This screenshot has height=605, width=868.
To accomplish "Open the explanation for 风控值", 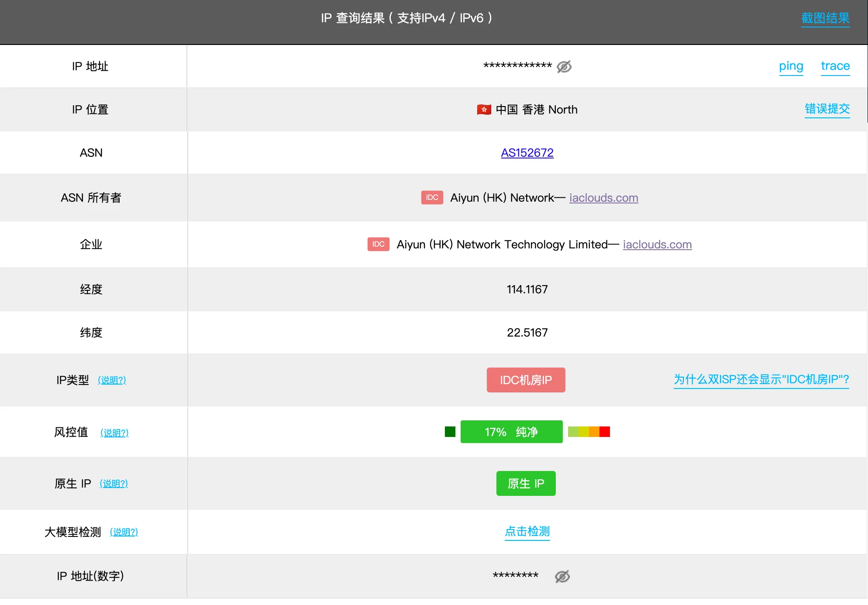I will click(114, 433).
